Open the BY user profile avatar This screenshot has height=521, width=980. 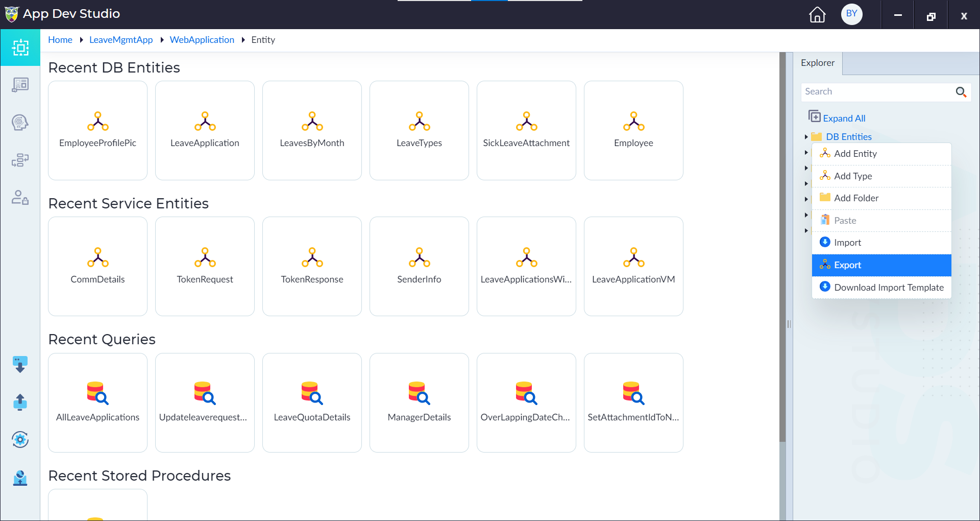(851, 14)
